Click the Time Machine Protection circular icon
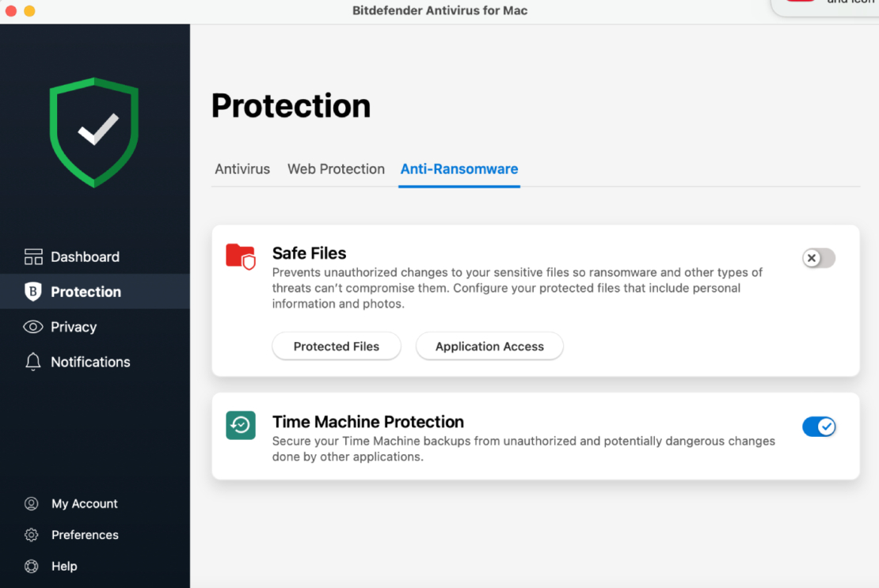Screen dimensions: 879x588 pos(241,427)
